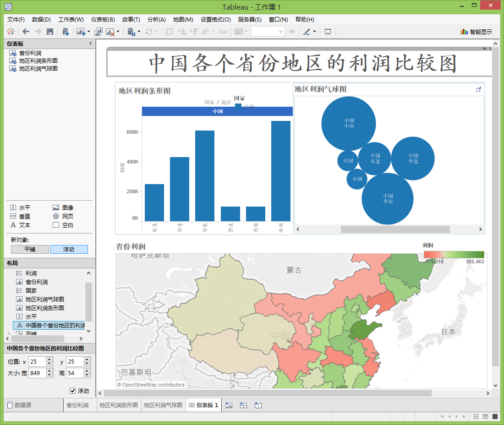Open the highlight pen dropdown arrow
The height and width of the screenshot is (425, 504).
coord(314,32)
